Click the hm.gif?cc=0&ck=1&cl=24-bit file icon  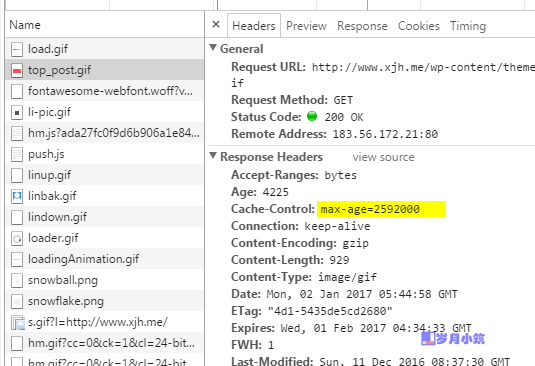coord(17,343)
